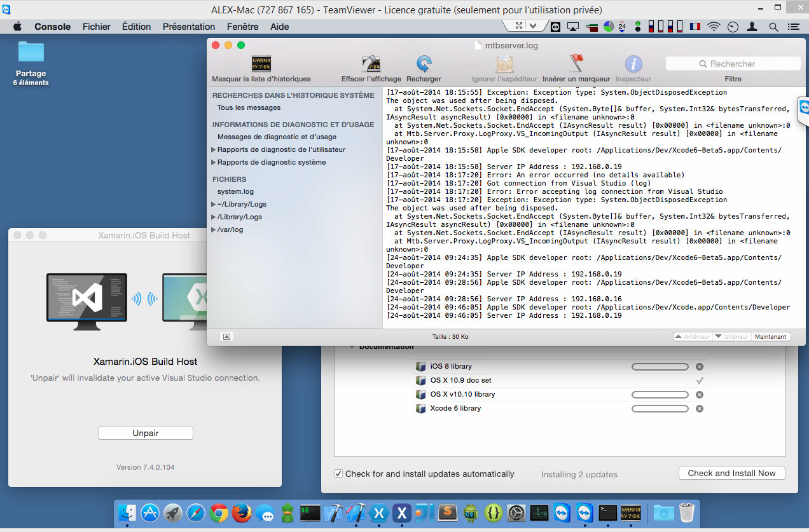Select the OS X 10.9 doc set row
Image resolution: width=809 pixels, height=532 pixels.
(560, 380)
